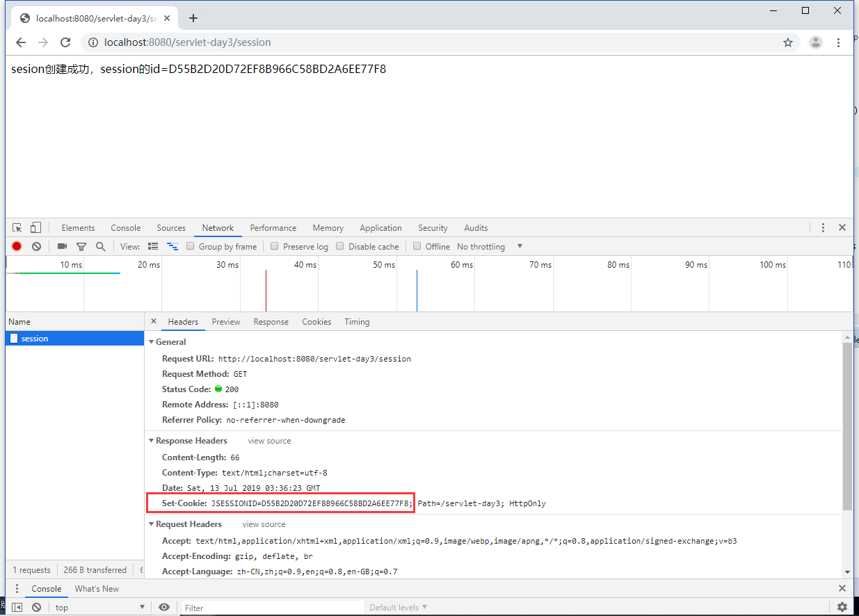Screen dimensions: 859x616
Task: Close the console drawer X
Action: 842,588
